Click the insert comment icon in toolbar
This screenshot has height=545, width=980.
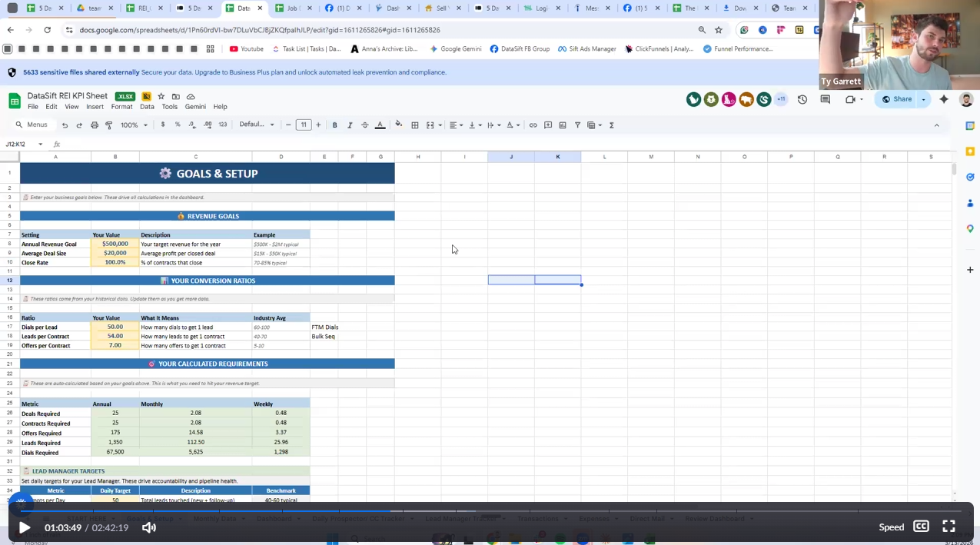[548, 125]
